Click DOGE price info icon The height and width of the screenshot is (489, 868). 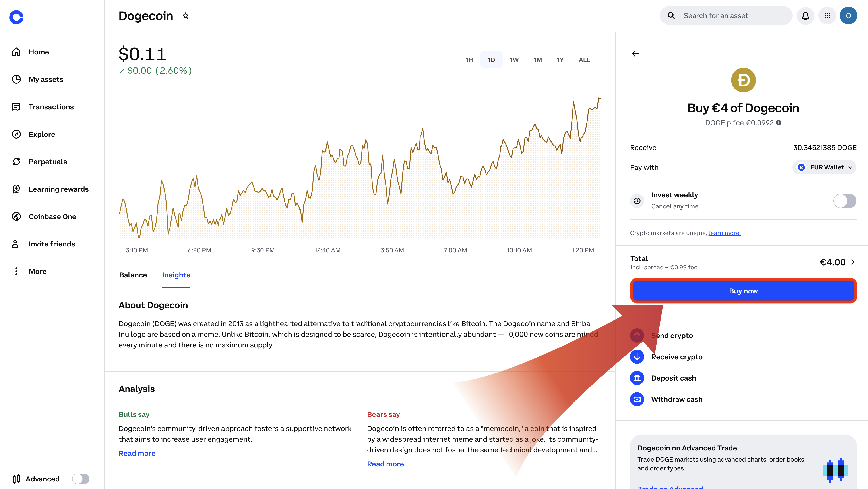[x=779, y=123]
